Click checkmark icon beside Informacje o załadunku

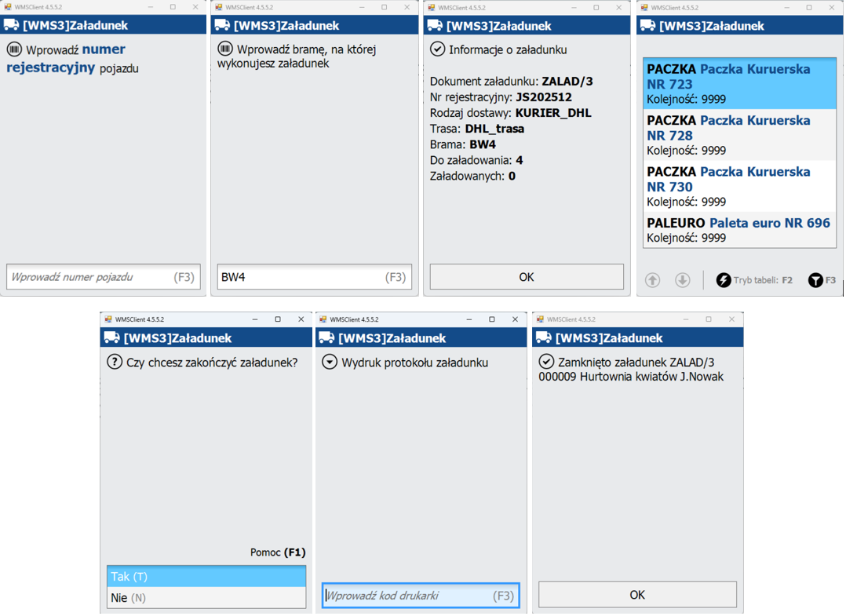[x=438, y=49]
